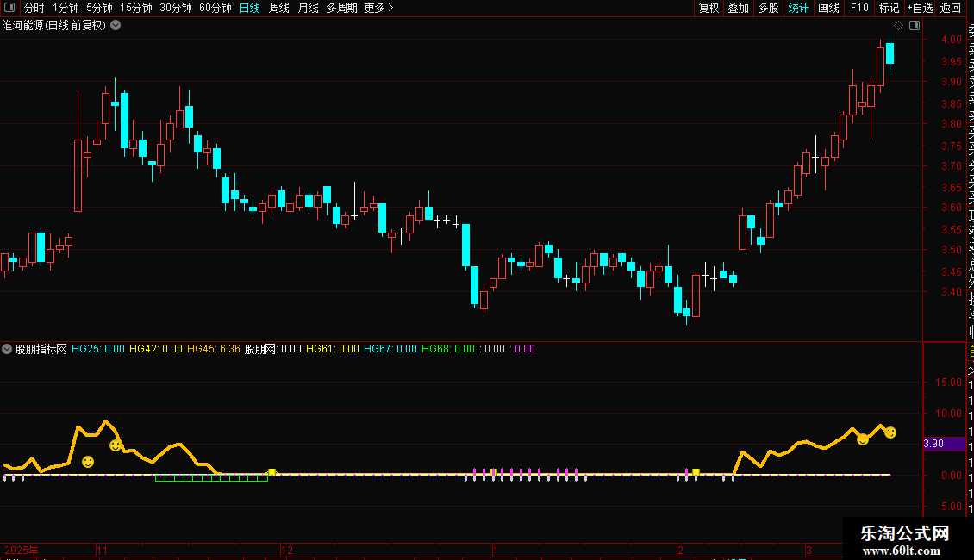Image resolution: width=974 pixels, height=560 pixels.
Task: Click the 12 month marker on date axis
Action: [287, 550]
